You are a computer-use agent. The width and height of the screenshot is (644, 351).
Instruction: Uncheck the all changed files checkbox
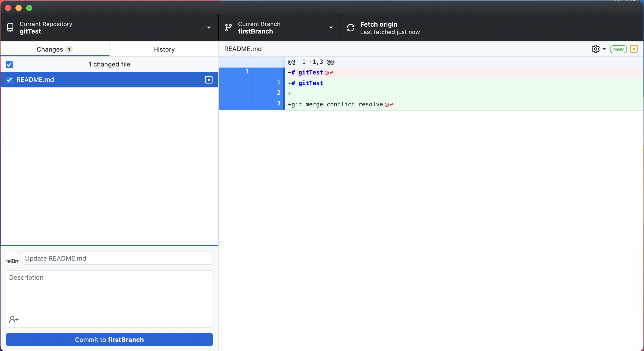(x=9, y=64)
